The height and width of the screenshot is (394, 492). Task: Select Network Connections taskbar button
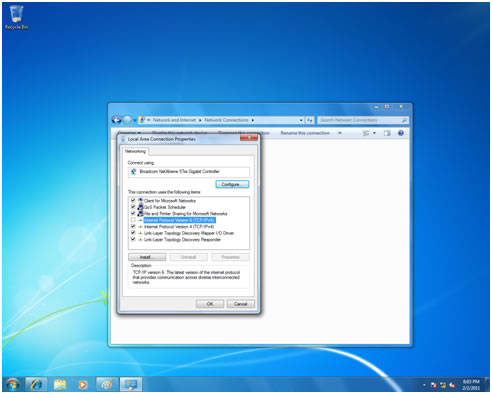point(131,385)
